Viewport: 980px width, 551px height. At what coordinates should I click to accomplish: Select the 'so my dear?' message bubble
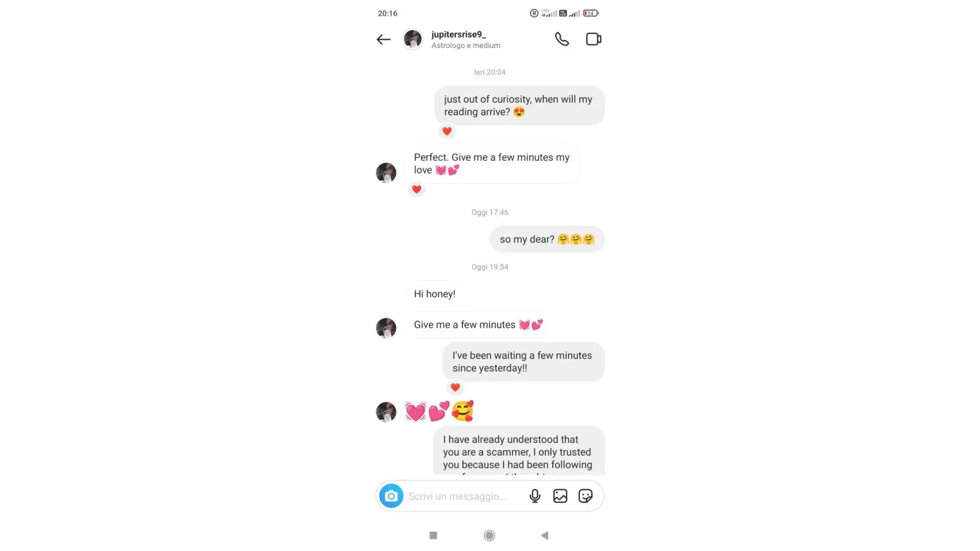(x=547, y=239)
